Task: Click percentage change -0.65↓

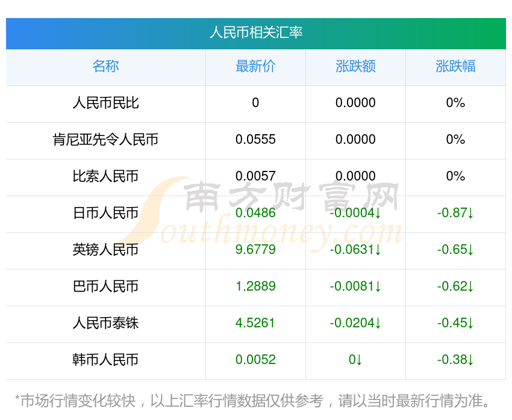Action: [x=455, y=250]
